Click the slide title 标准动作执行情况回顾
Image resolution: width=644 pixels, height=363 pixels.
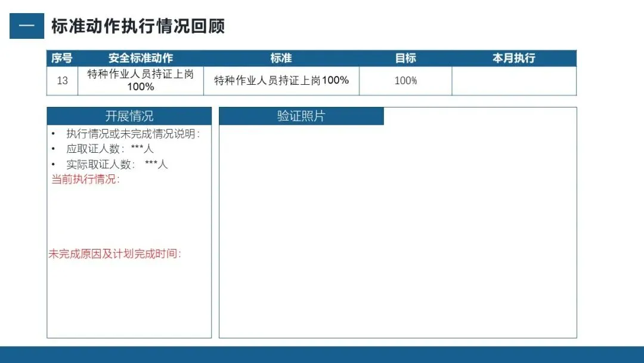pos(138,26)
